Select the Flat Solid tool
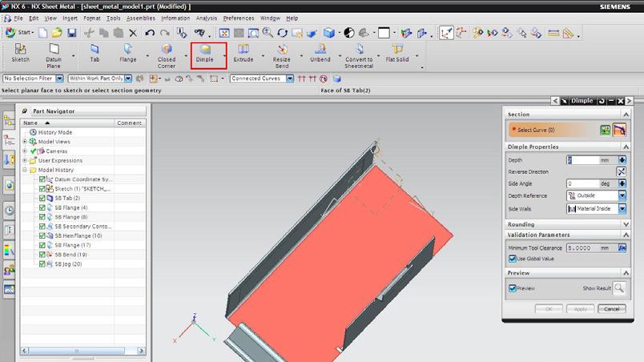Screen dimensions: 644x362 coord(397,54)
